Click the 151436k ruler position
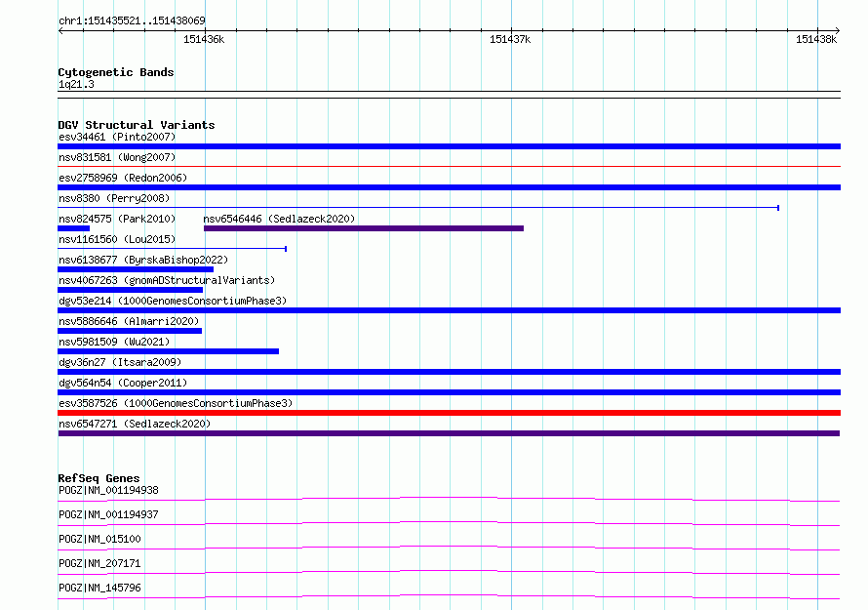The width and height of the screenshot is (868, 610). tap(204, 39)
